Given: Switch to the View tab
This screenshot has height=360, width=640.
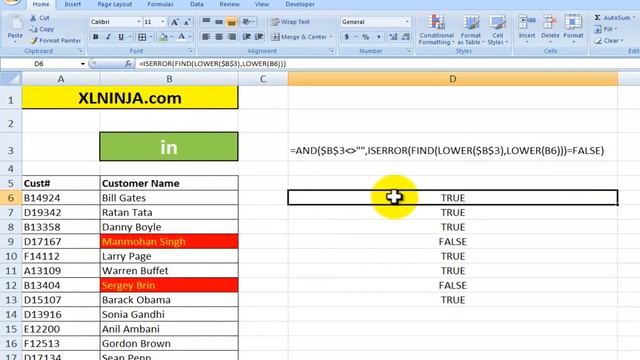Looking at the screenshot, I should click(x=262, y=4).
